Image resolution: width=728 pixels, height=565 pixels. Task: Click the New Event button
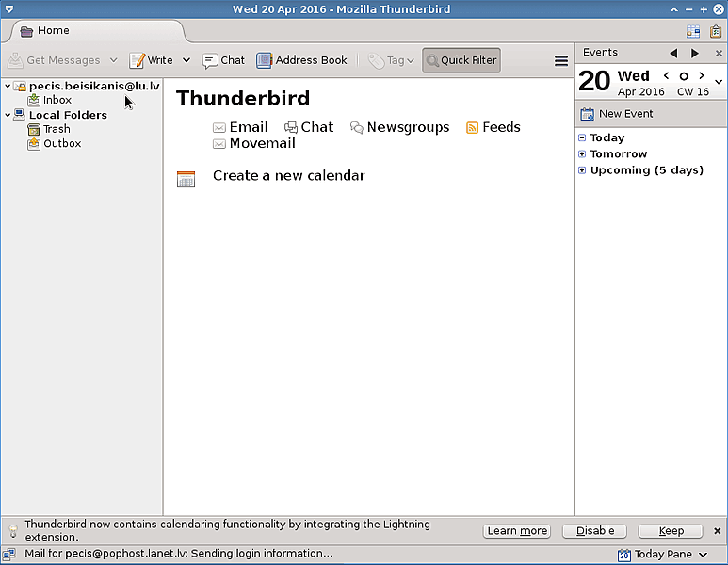click(617, 114)
